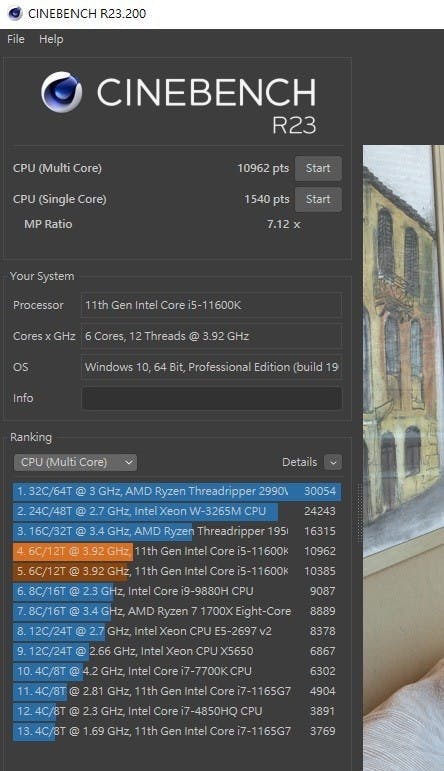Select the Cores x GHz field
Viewport: 444px width, 771px height.
211,336
